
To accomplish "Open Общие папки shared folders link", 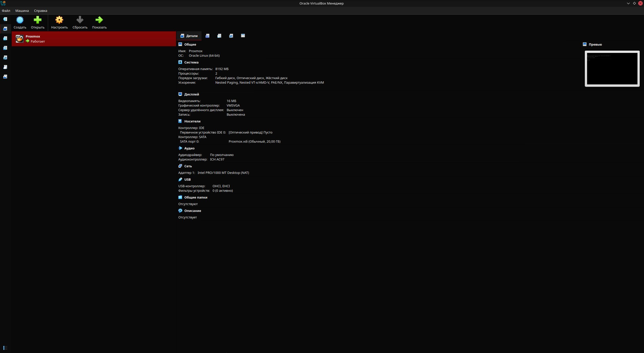I will (196, 197).
